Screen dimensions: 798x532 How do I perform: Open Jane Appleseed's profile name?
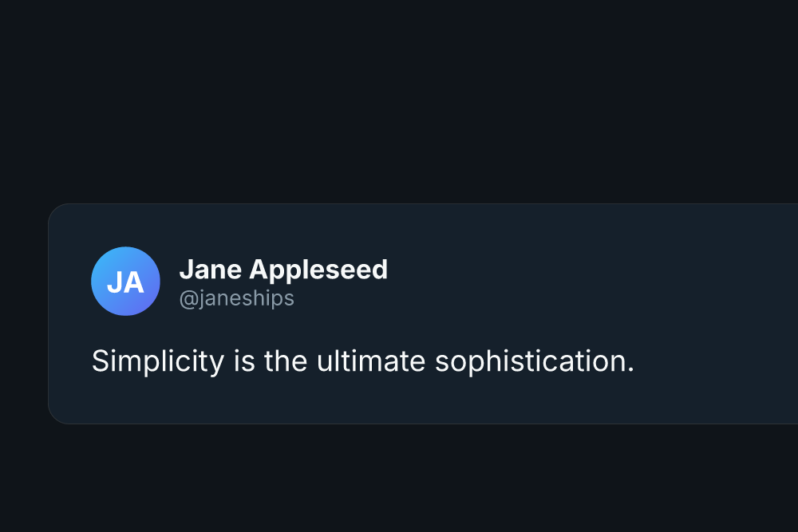[283, 270]
